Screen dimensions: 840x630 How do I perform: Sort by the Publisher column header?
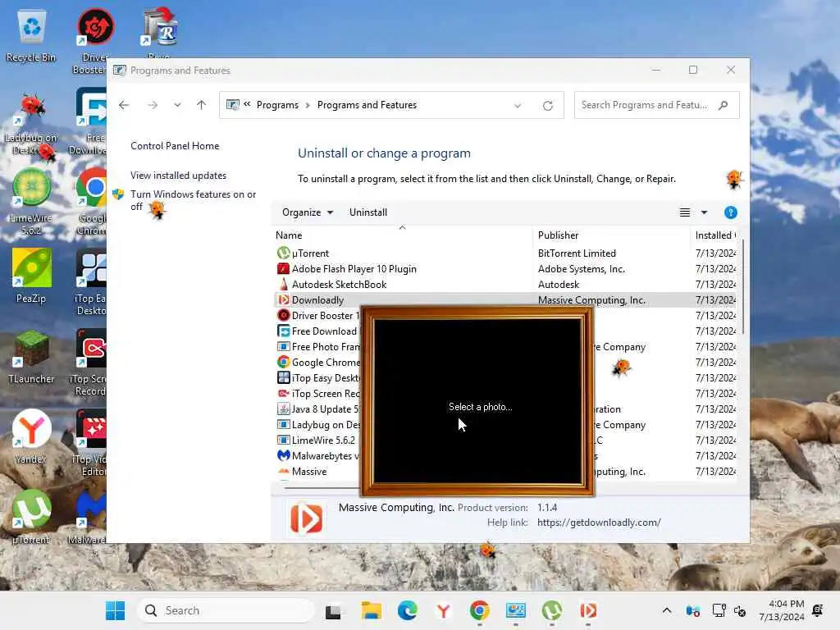(x=611, y=235)
